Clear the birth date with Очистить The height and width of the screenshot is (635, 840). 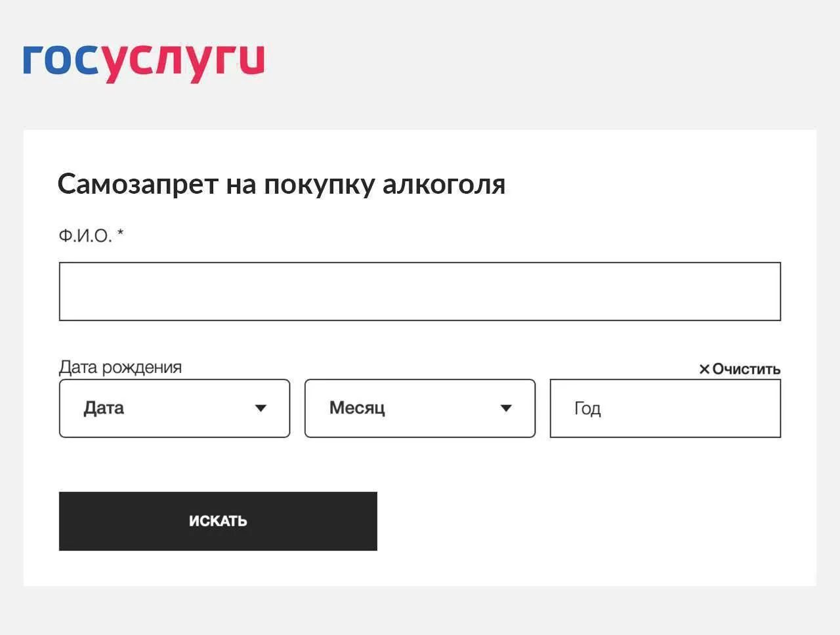pos(745,369)
